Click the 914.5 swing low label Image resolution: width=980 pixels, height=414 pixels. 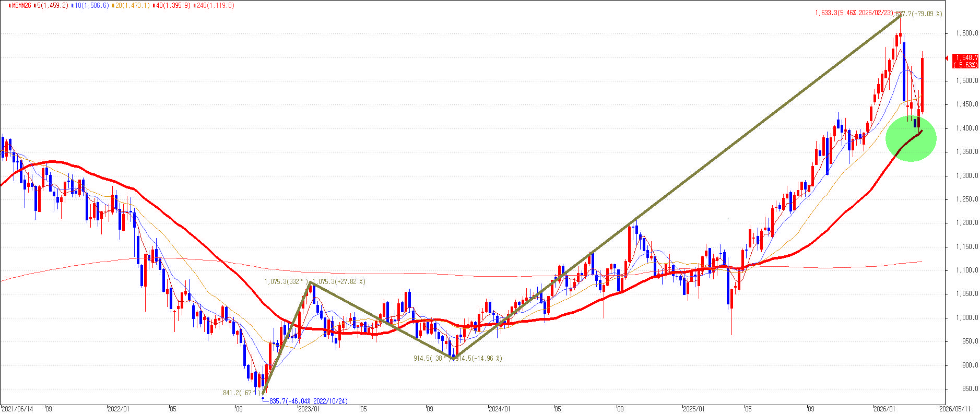pos(432,359)
